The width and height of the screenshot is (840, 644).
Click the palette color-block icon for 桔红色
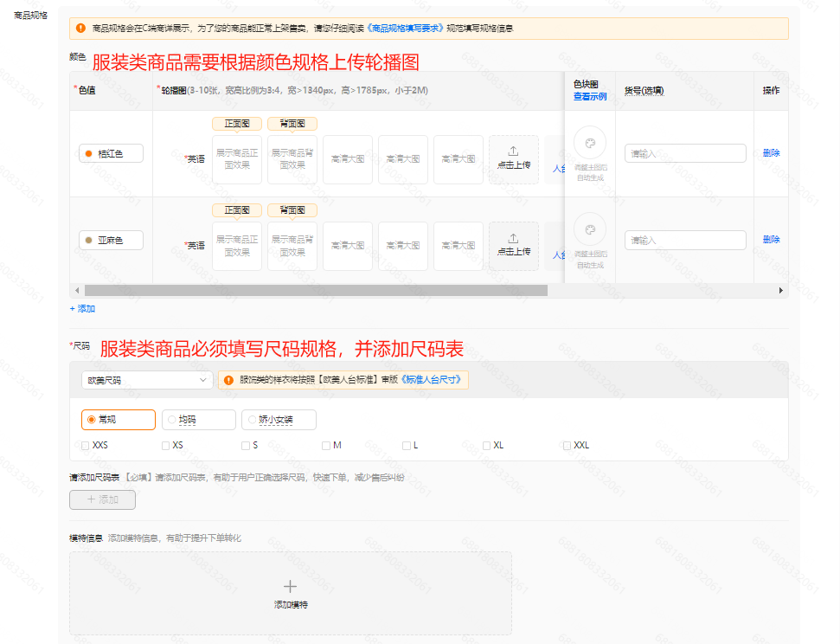pos(589,143)
